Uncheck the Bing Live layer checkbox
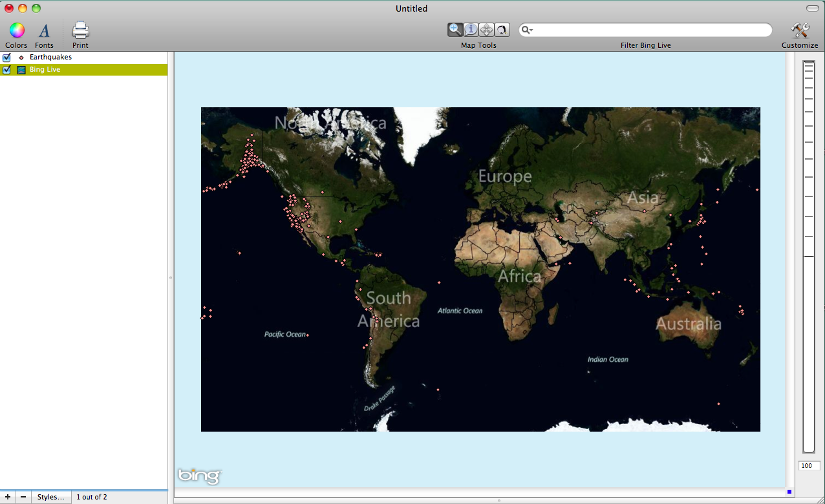The height and width of the screenshot is (504, 825). (7, 70)
